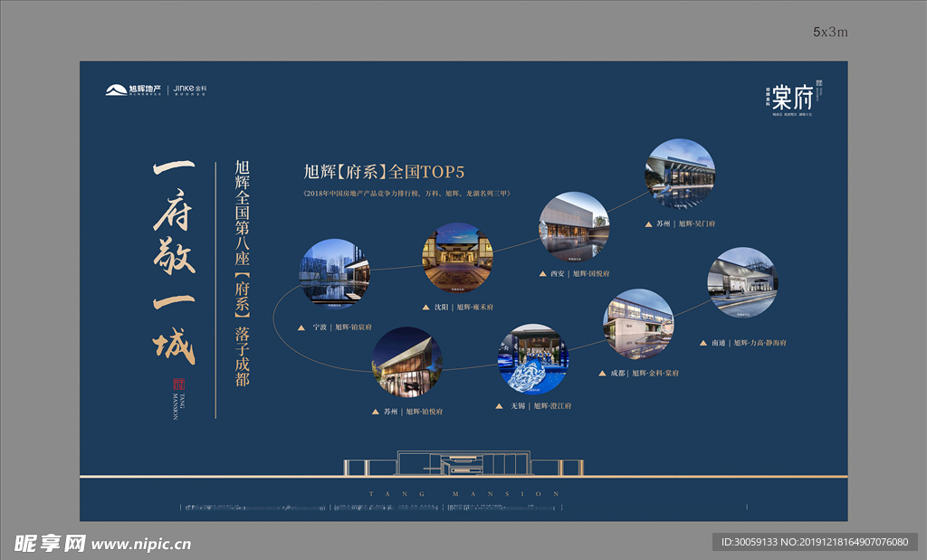Viewport: 927px width, 560px height.
Task: Click the red seal above TANG MANSION
Action: 178,384
